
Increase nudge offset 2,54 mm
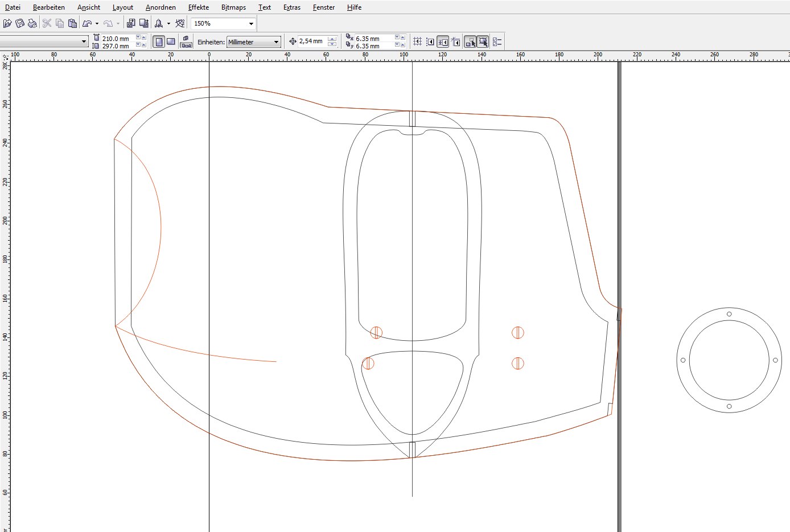(x=332, y=39)
